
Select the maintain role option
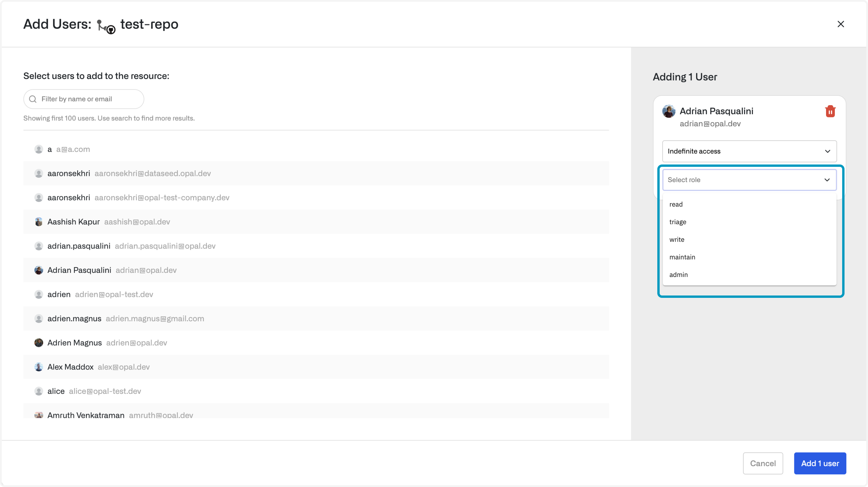tap(682, 257)
